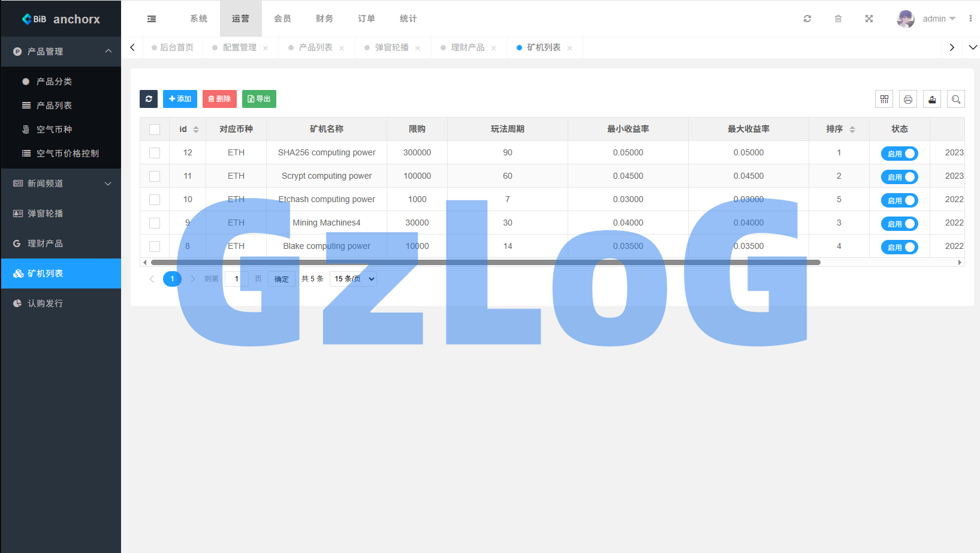Open the 15 条/页 page size dropdown
The image size is (980, 553).
click(354, 279)
